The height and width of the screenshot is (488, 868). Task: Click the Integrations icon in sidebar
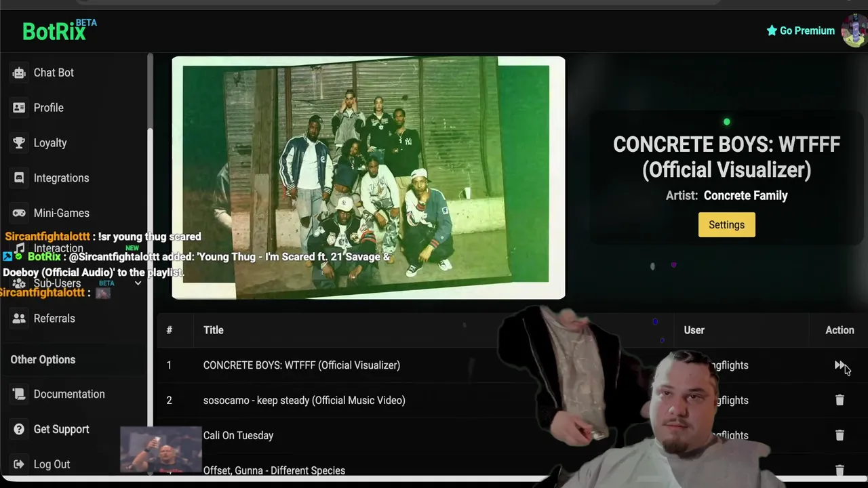pyautogui.click(x=19, y=178)
